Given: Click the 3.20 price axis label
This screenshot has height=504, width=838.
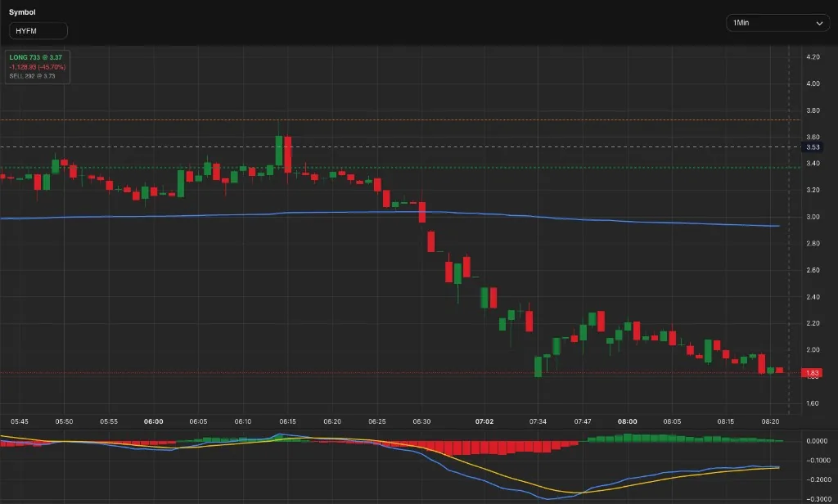Looking at the screenshot, I should tap(813, 191).
